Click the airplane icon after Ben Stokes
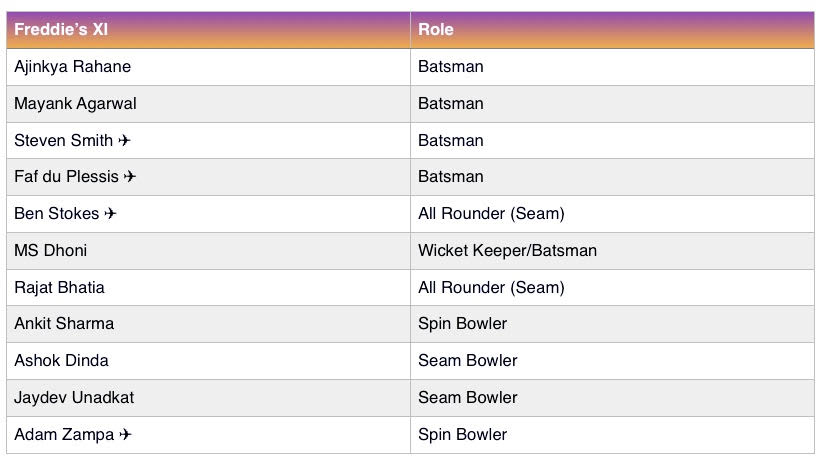The width and height of the screenshot is (826, 463). pyautogui.click(x=110, y=213)
